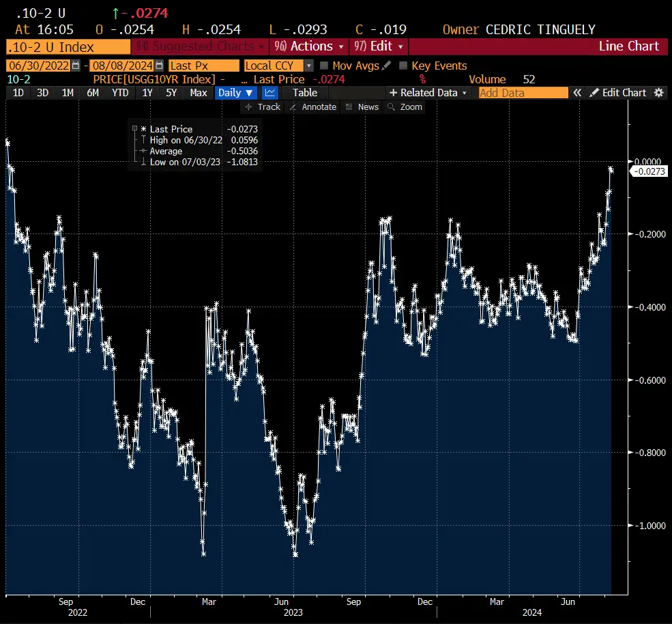Select the YTD time range
This screenshot has height=624, width=672.
coord(120,93)
